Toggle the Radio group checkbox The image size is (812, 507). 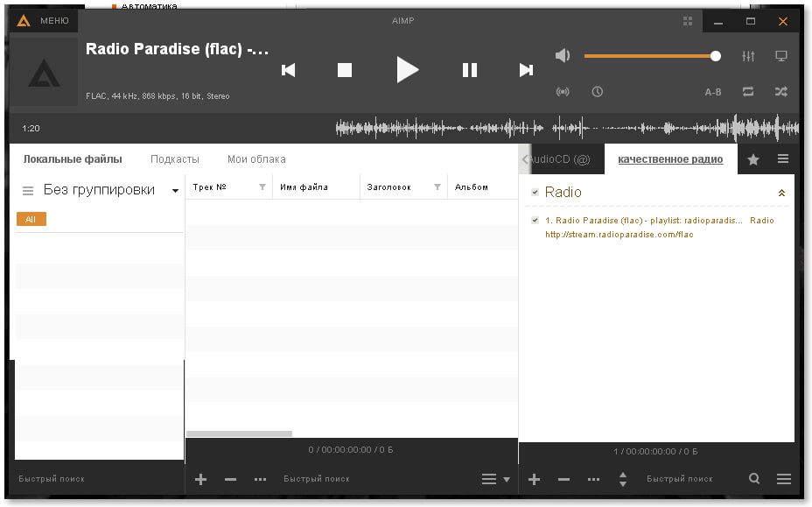click(x=535, y=193)
